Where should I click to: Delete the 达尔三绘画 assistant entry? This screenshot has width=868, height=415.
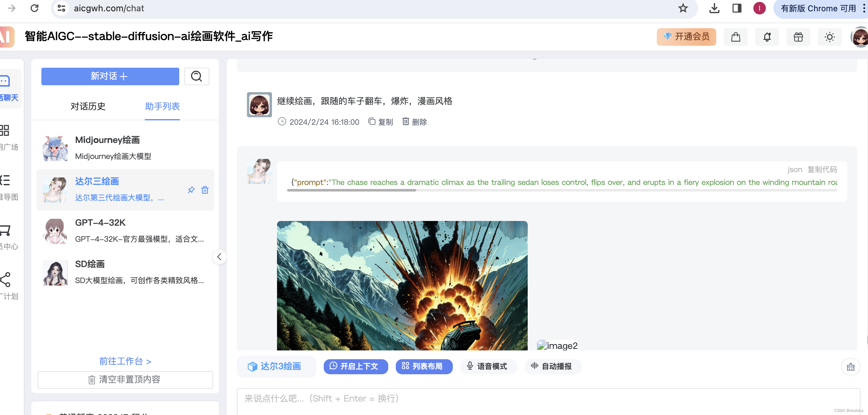coord(205,190)
